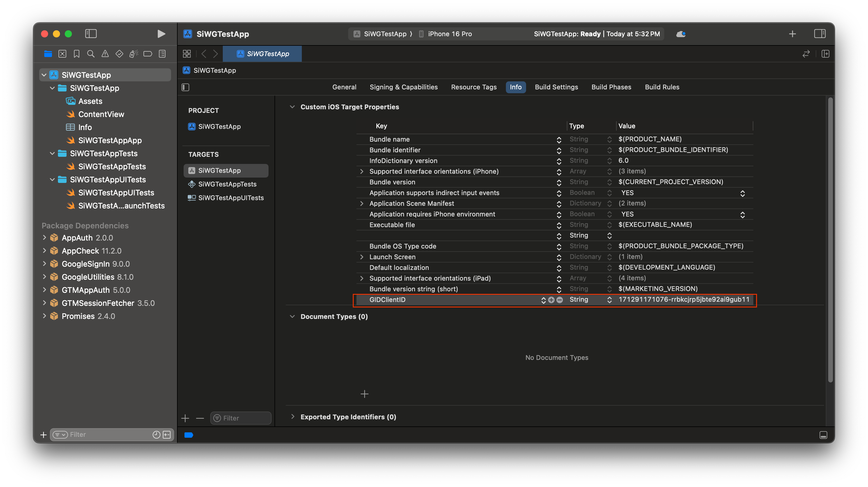Select the SiWGTestAppTests target
868x487 pixels.
pyautogui.click(x=227, y=184)
